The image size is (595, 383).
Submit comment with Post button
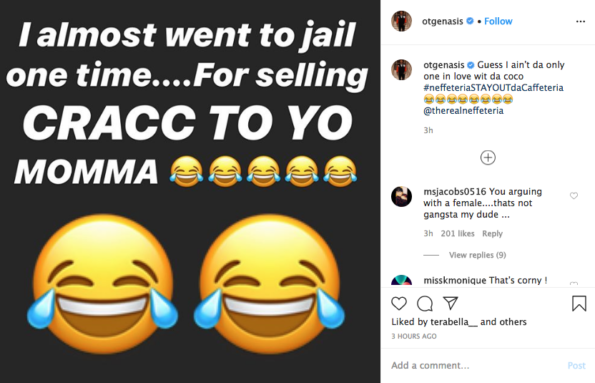pos(576,366)
